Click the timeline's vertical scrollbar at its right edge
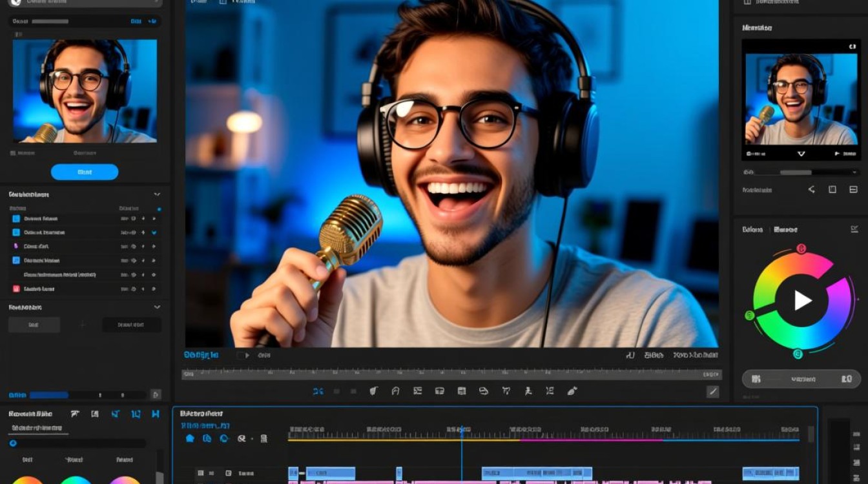The width and height of the screenshot is (868, 484). [x=811, y=434]
